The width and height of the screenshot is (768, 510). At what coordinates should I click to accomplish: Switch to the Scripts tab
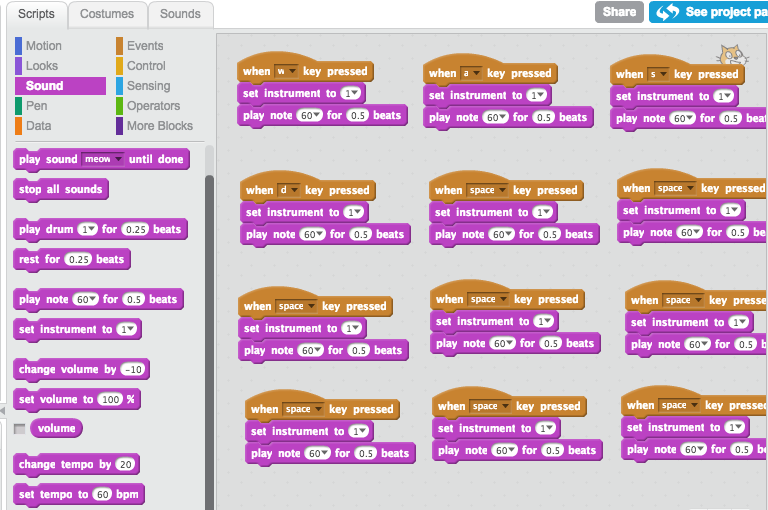pos(36,14)
